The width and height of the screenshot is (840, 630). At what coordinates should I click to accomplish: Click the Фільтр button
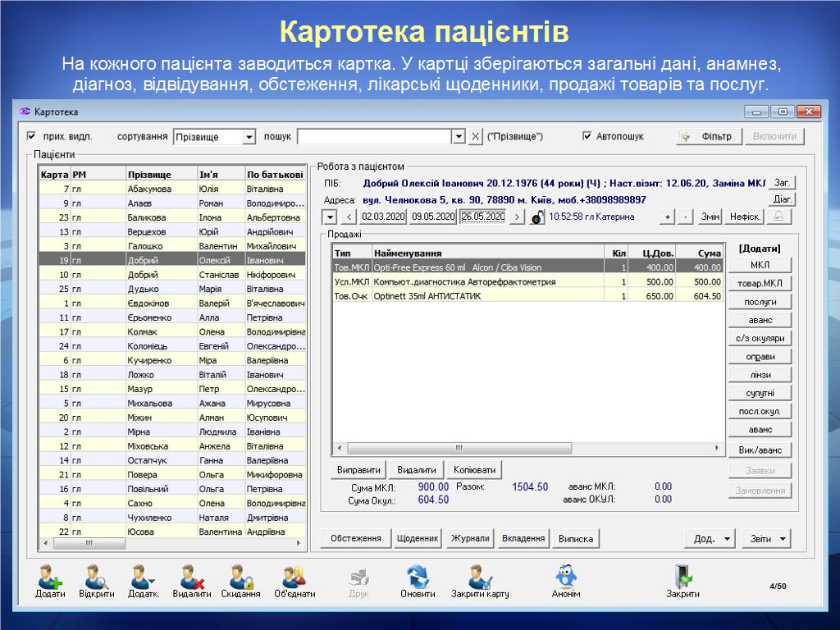709,136
